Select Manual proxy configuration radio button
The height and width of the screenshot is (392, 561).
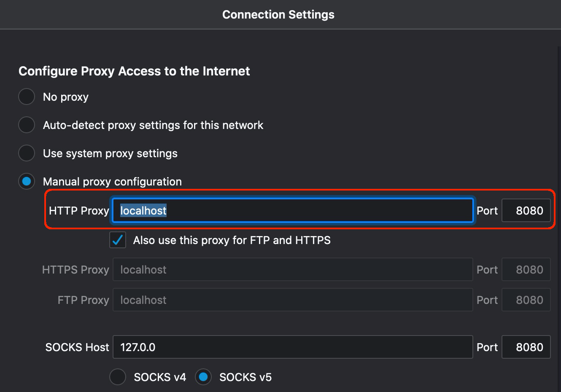(27, 181)
